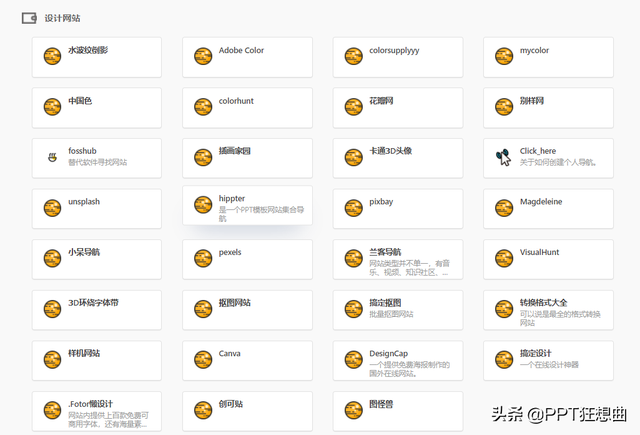This screenshot has width=640, height=435.
Task: Click the 小呆导航 card icon
Action: click(52, 258)
